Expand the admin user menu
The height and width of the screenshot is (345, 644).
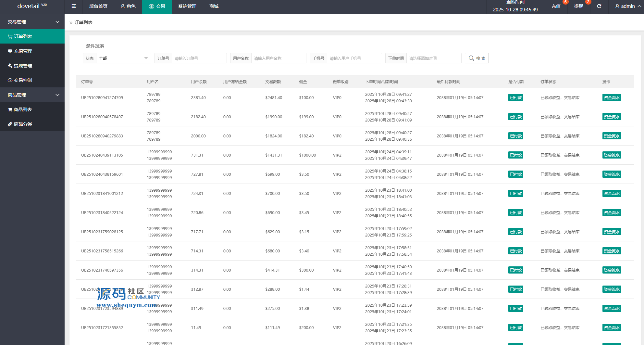628,6
